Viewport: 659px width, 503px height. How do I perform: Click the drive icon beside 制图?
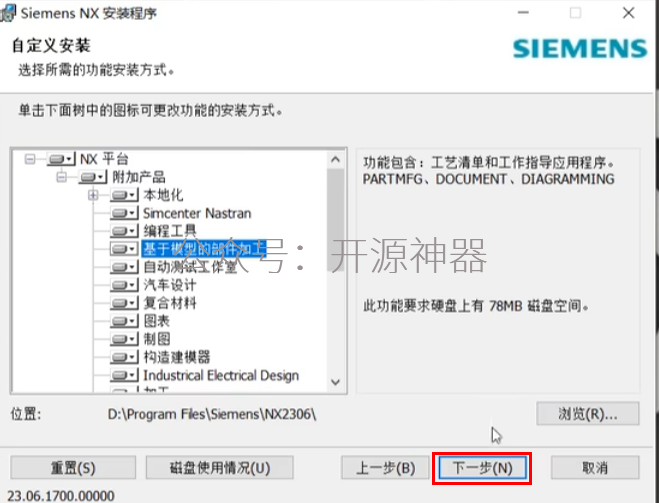[x=124, y=339]
